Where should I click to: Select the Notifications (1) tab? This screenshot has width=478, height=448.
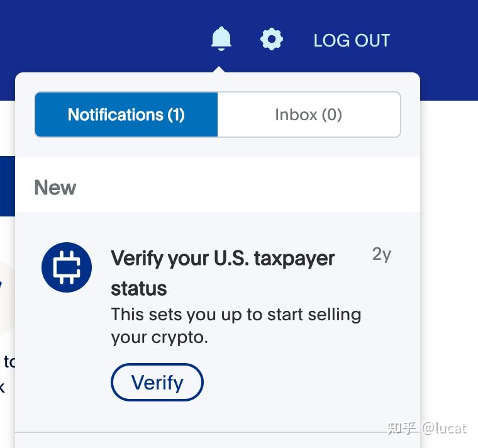(126, 115)
